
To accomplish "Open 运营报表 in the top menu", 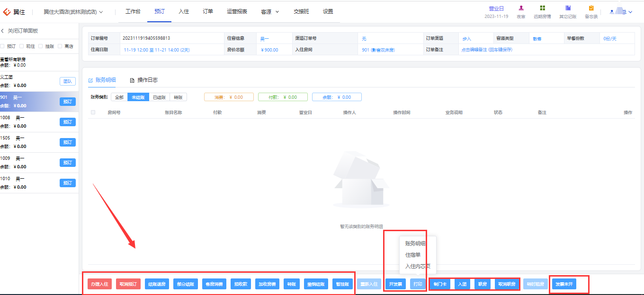I will click(x=237, y=11).
